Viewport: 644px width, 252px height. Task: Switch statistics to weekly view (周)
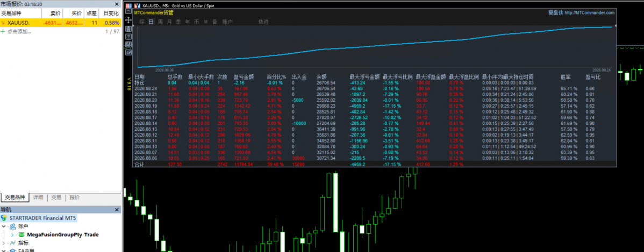(160, 22)
